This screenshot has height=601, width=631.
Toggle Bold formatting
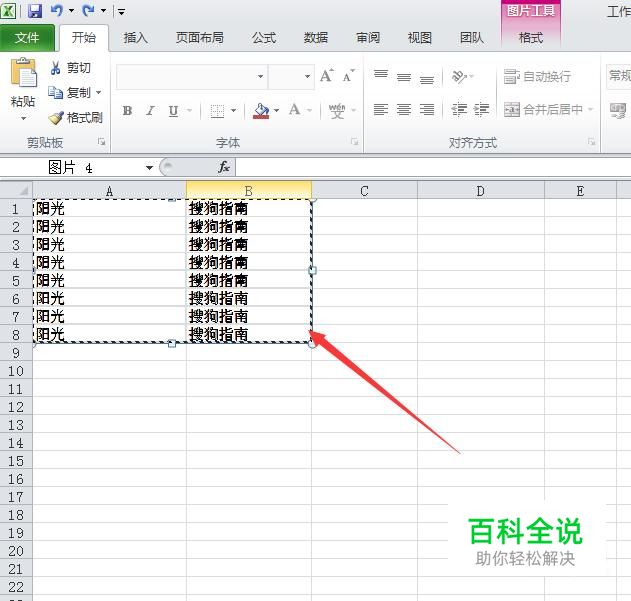[128, 110]
